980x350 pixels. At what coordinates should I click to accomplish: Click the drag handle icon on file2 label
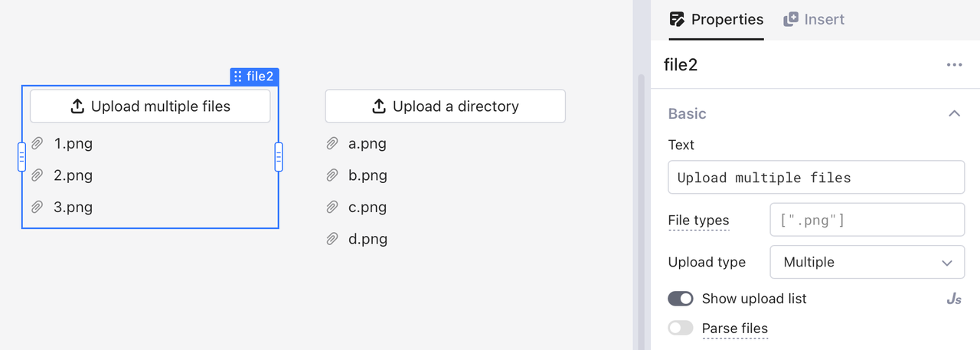coord(238,77)
